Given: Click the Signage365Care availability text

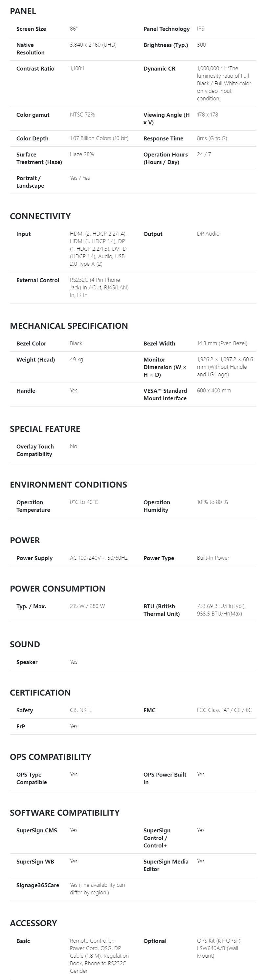Looking at the screenshot, I should (x=98, y=889).
